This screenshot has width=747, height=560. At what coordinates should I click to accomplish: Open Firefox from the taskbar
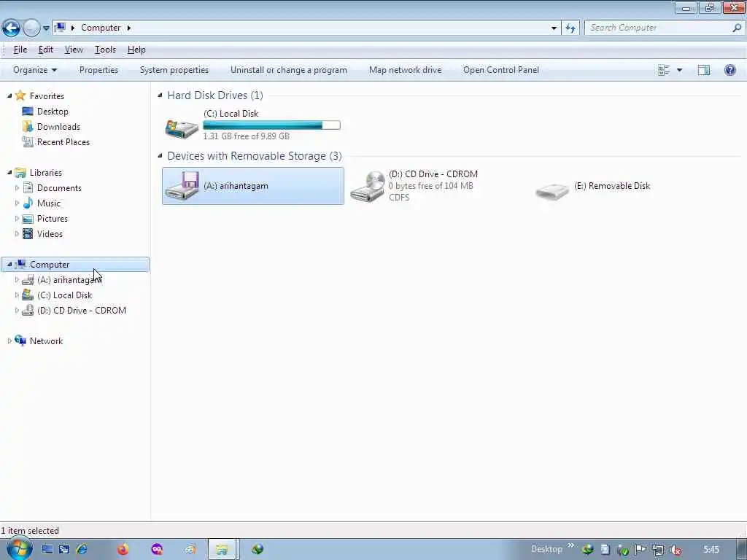123,550
